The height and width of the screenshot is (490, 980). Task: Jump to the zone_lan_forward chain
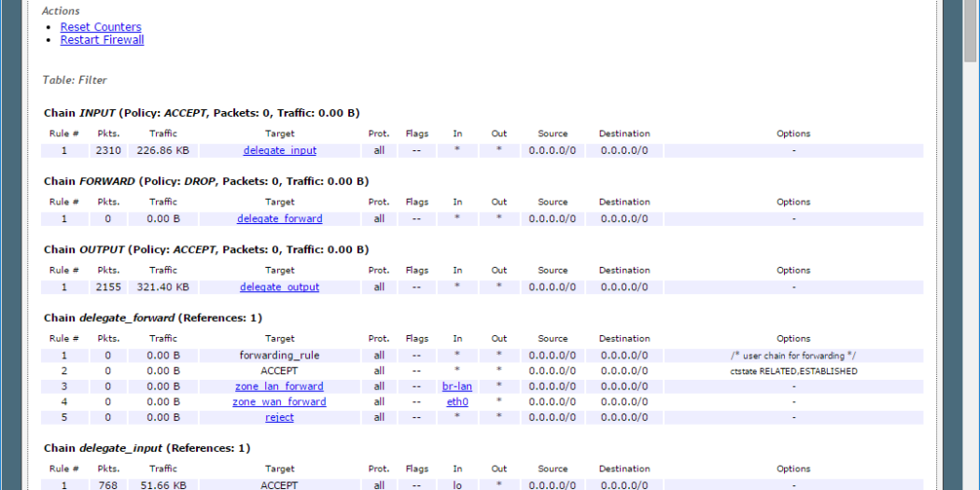(279, 386)
